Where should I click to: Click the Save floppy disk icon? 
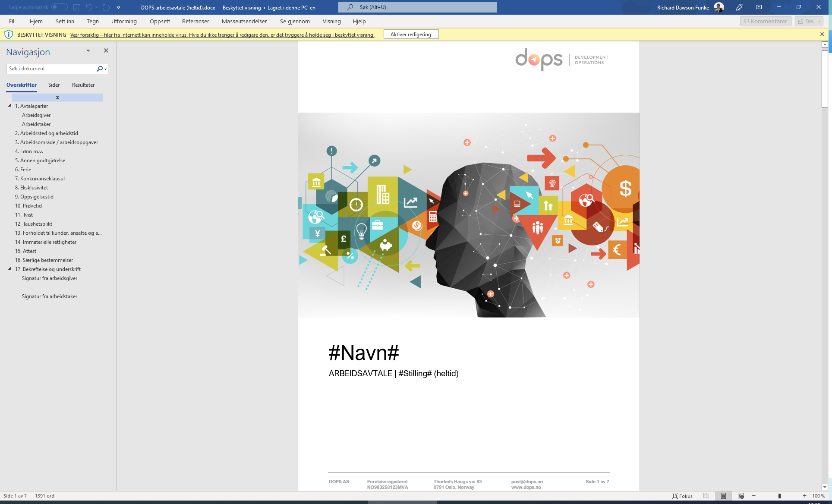(77, 7)
